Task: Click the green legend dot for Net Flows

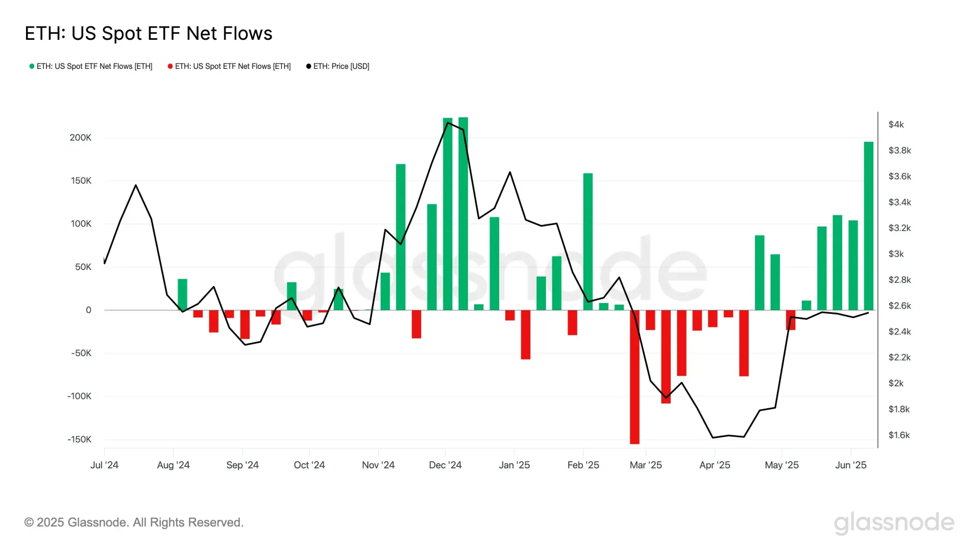Action: 32,66
